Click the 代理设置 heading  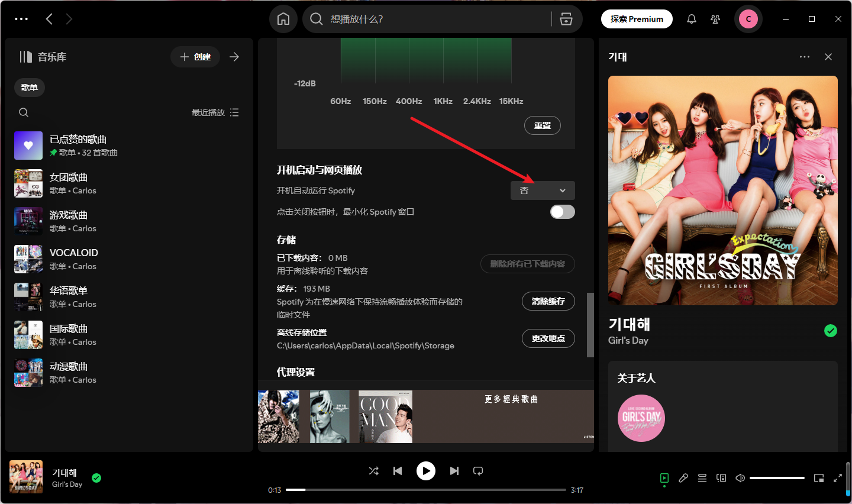(296, 372)
